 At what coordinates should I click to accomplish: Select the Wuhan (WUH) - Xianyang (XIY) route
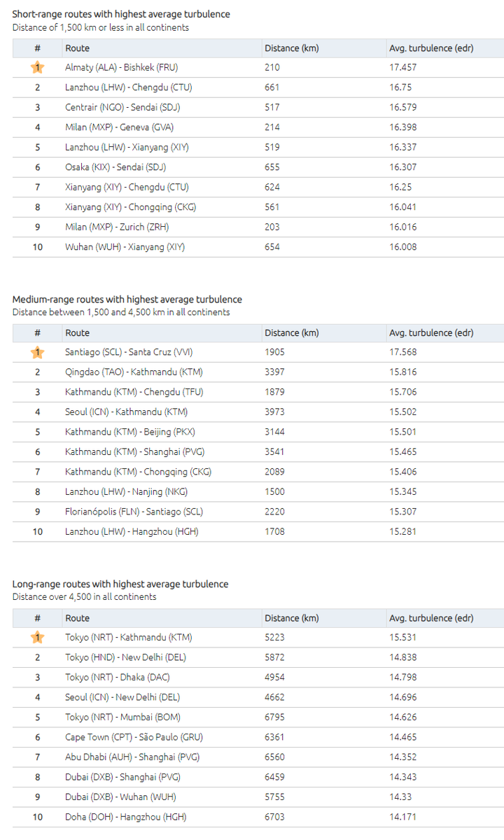[x=125, y=247]
